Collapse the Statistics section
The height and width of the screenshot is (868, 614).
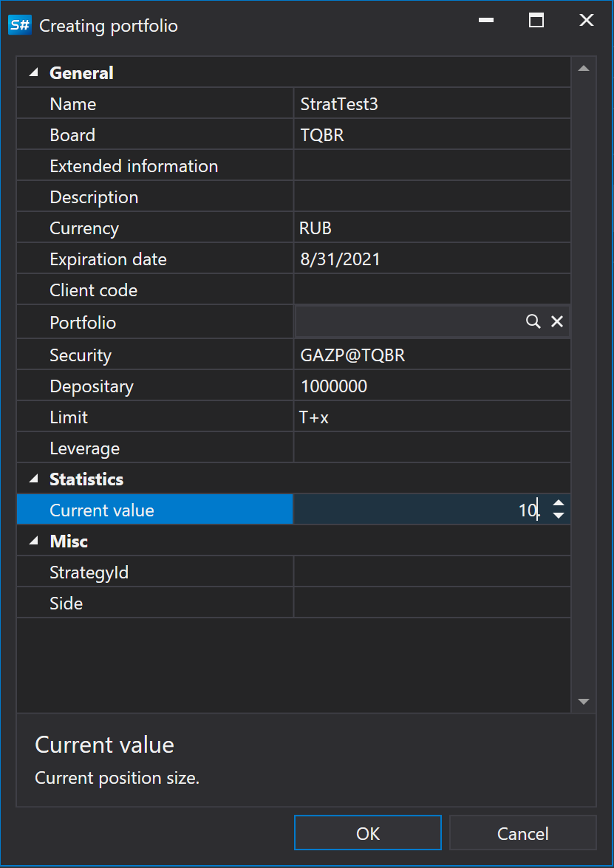33,479
